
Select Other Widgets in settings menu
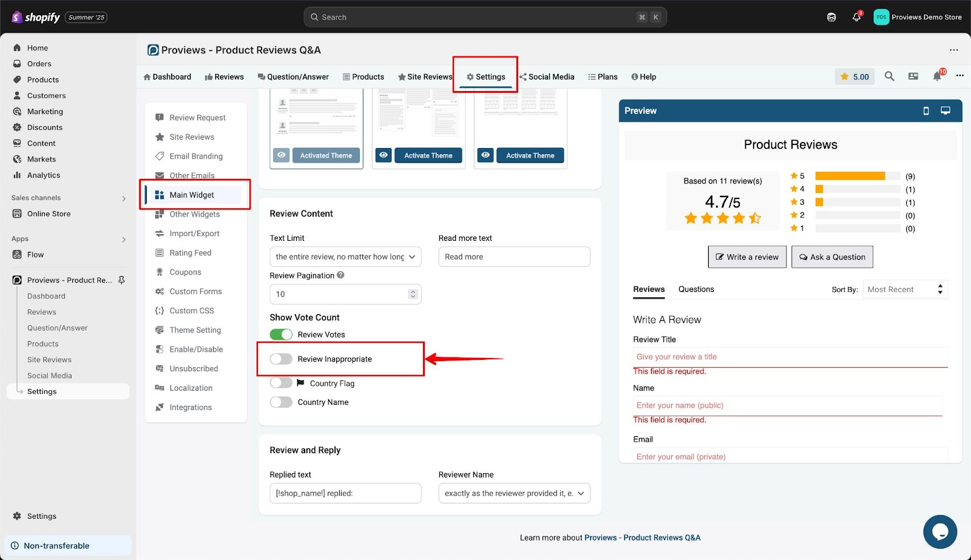click(x=194, y=214)
